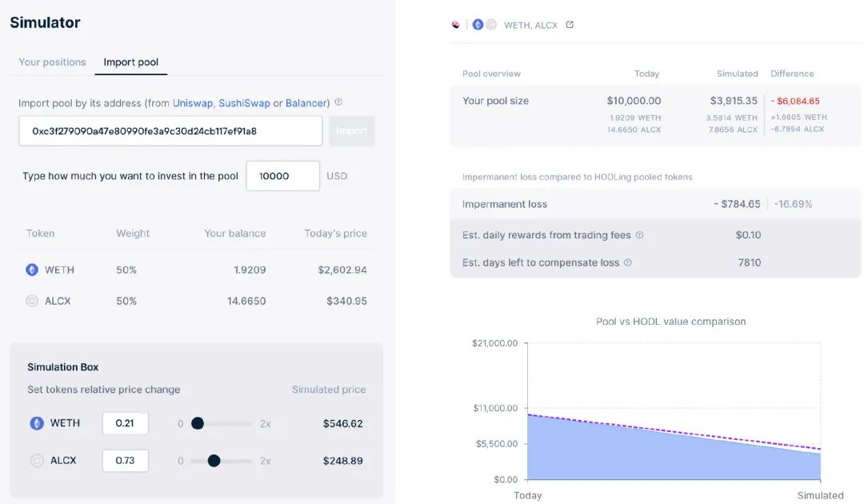Click the ALCX icon in Simulation Box
864x504 pixels.
pos(37,461)
